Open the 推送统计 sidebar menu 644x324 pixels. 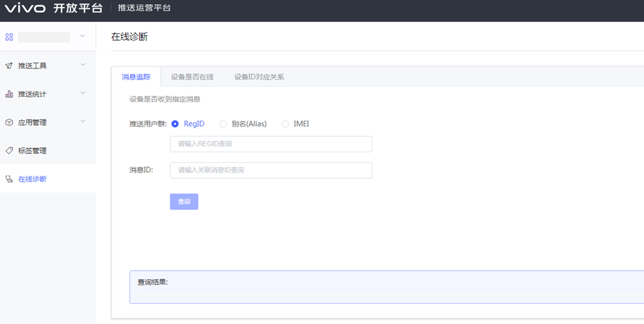click(x=48, y=94)
